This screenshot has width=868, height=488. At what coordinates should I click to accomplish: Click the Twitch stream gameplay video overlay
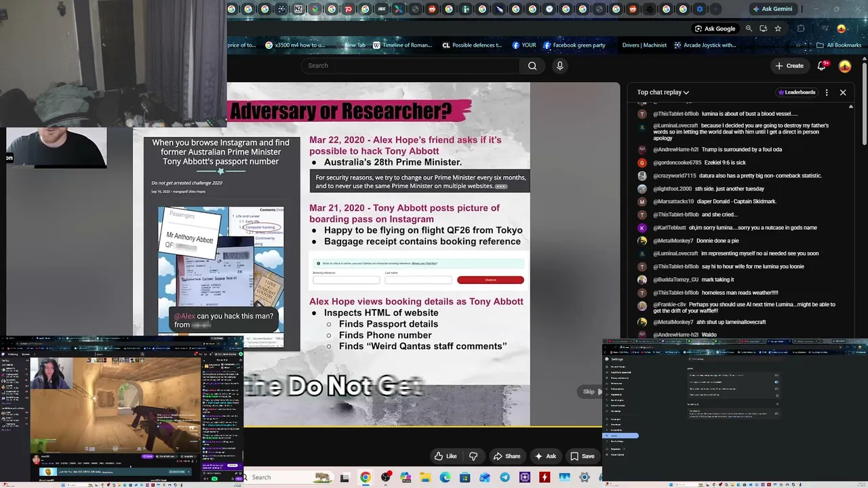point(116,404)
